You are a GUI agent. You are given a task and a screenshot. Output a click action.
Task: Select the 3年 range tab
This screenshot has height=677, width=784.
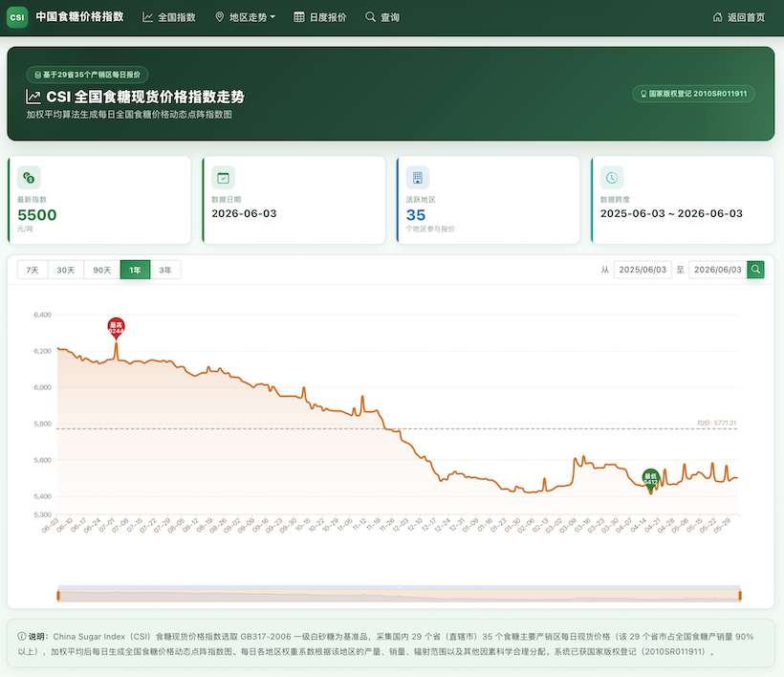point(165,270)
